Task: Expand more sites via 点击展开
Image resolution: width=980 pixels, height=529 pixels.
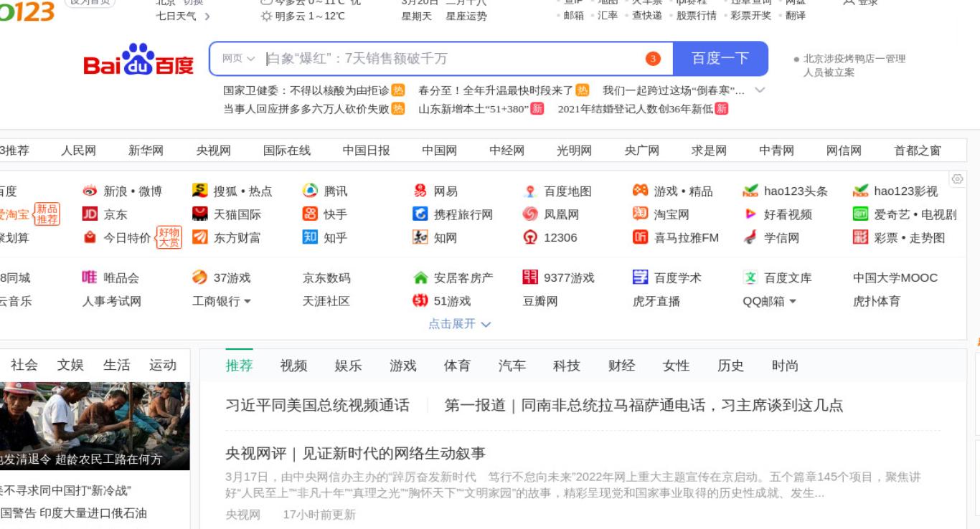Action: pos(459,324)
